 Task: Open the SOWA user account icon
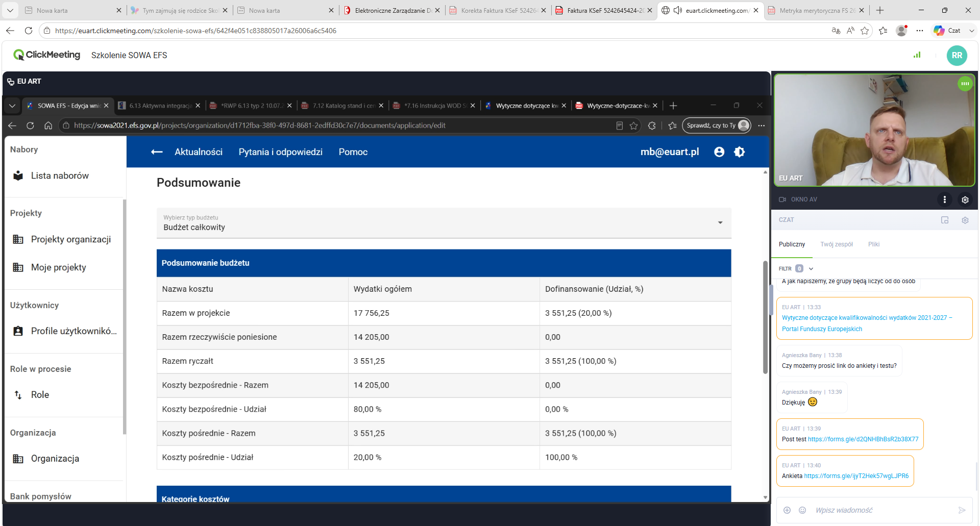point(719,152)
